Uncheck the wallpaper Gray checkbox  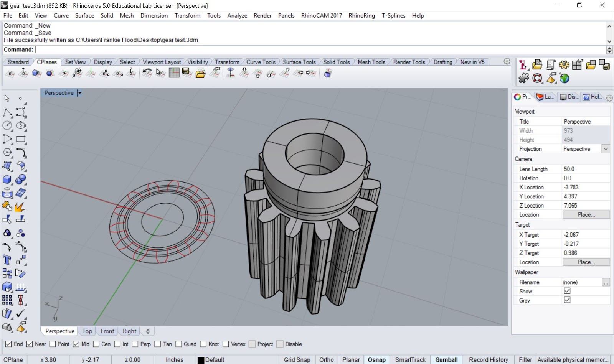567,300
